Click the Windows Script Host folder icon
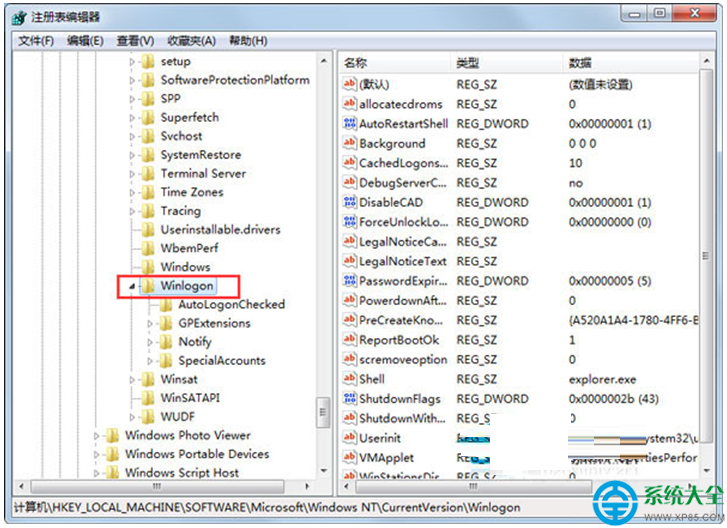The image size is (727, 528). (112, 472)
